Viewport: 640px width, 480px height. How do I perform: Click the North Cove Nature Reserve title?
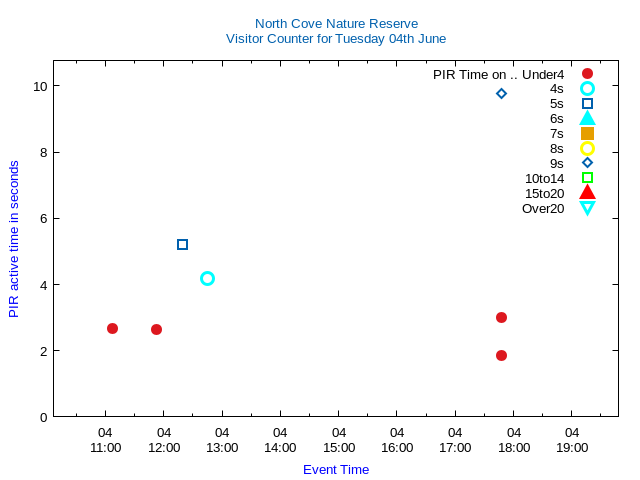336,23
